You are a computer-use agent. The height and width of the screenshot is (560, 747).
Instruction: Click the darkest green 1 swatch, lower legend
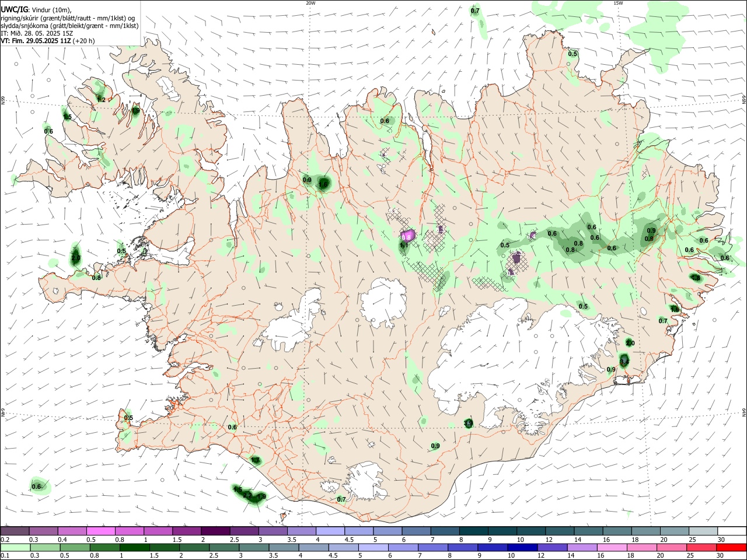pyautogui.click(x=134, y=548)
